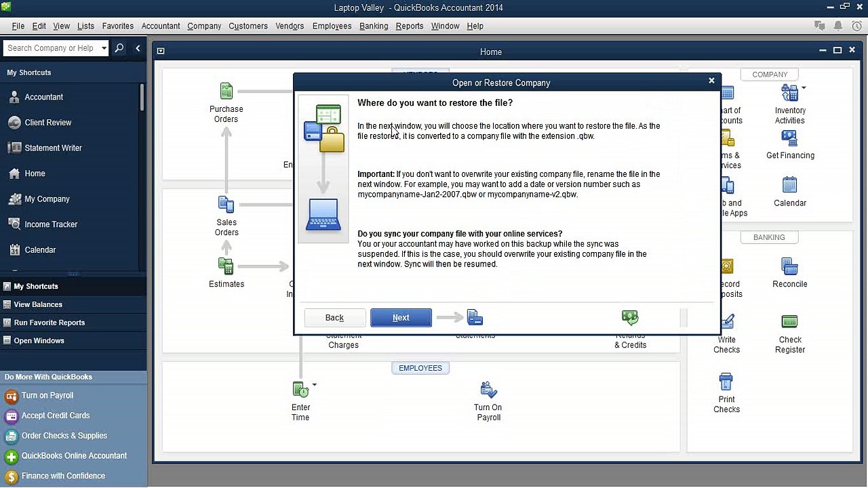Open the Company menu
The height and width of the screenshot is (488, 868).
(204, 26)
